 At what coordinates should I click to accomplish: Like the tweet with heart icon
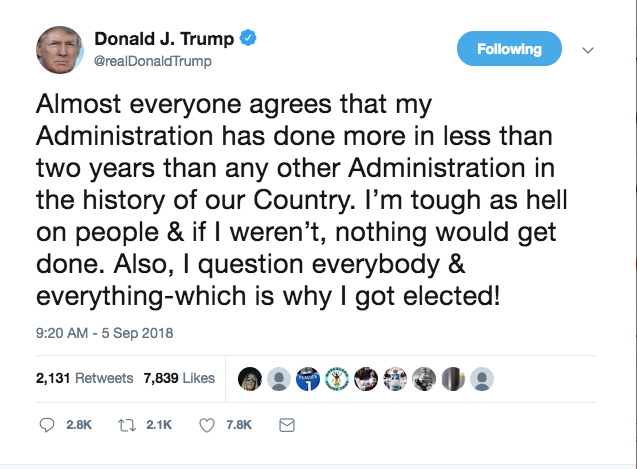pyautogui.click(x=208, y=425)
